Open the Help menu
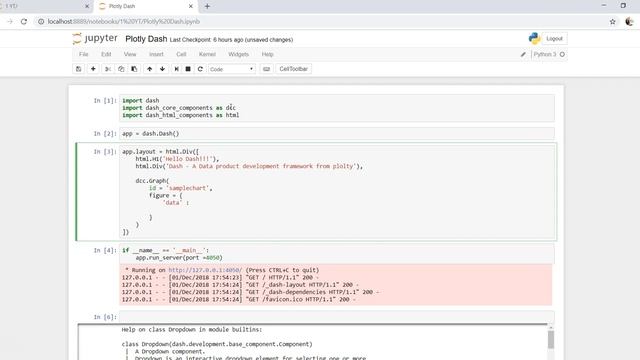Viewport: 640px width, 360px height. [x=267, y=54]
